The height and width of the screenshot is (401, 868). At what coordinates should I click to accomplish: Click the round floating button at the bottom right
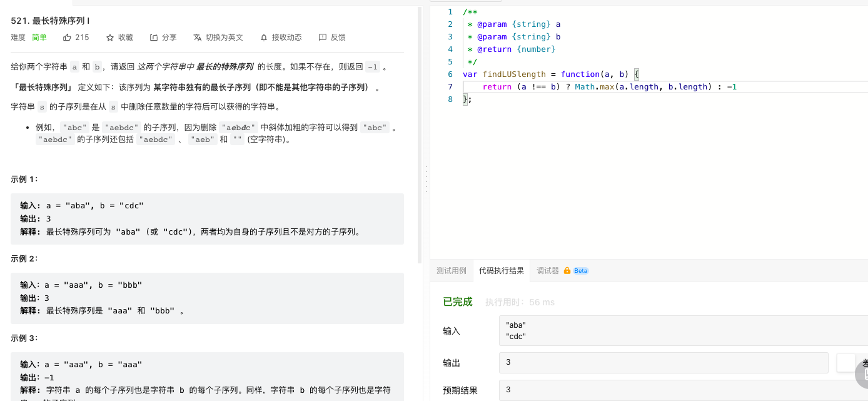point(862,373)
